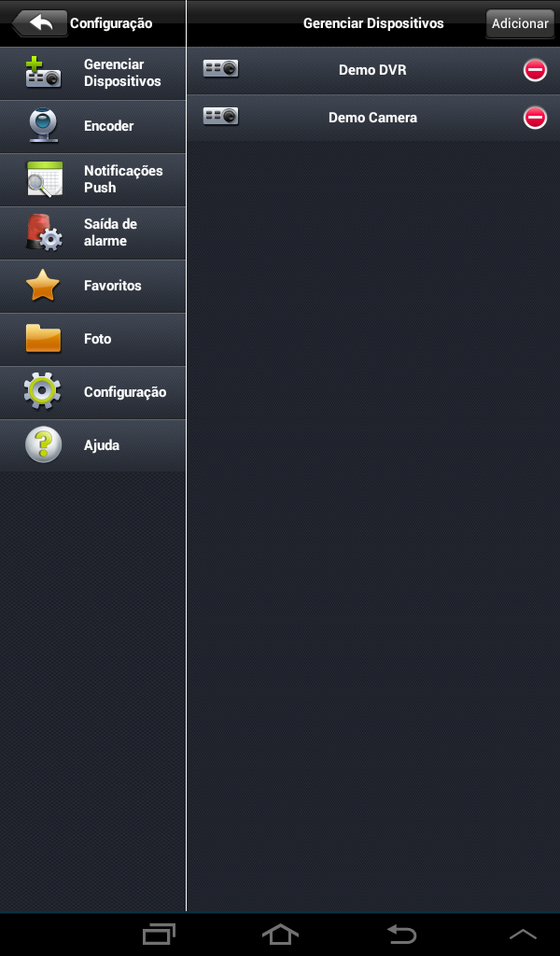Open the Notificações Push calendar icon

(x=44, y=179)
